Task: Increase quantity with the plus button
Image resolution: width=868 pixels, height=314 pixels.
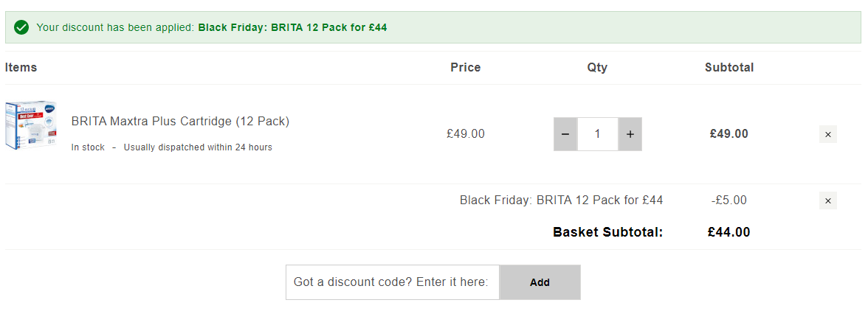Action: 630,134
